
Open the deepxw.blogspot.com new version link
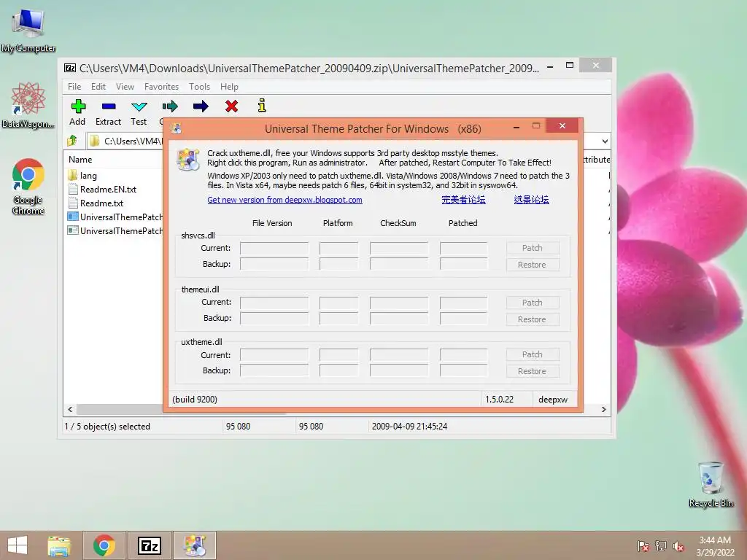285,200
